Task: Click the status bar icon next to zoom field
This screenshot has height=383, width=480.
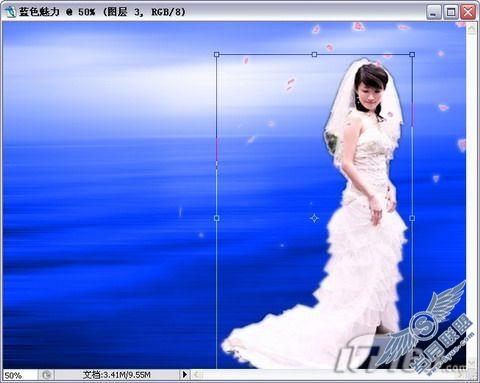Action: [x=46, y=375]
